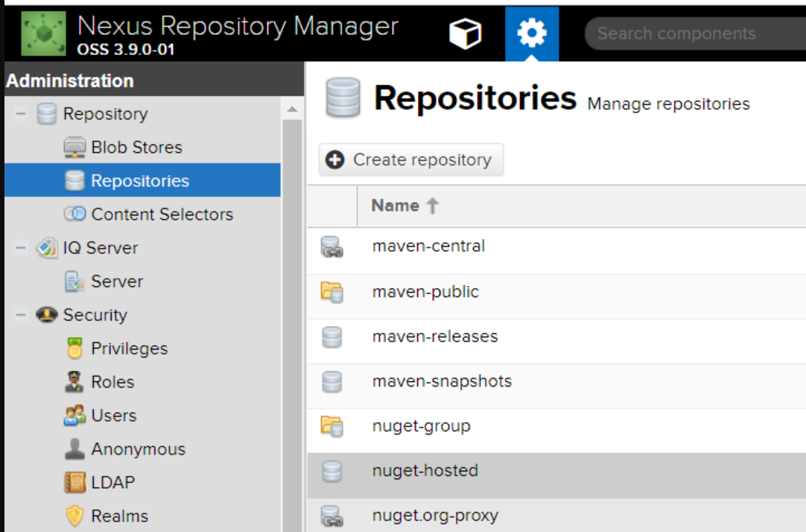Click the nuget.org-proxy proxy icon

332,516
